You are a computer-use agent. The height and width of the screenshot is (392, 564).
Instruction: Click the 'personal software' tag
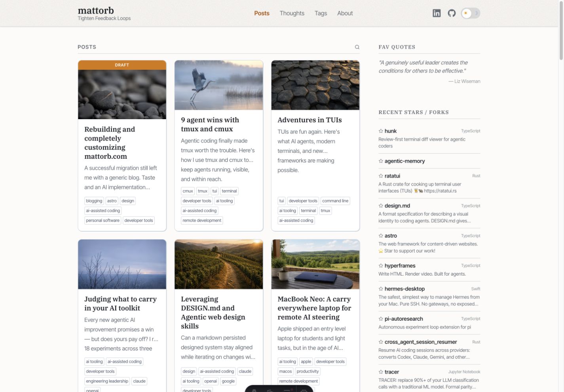103,221
